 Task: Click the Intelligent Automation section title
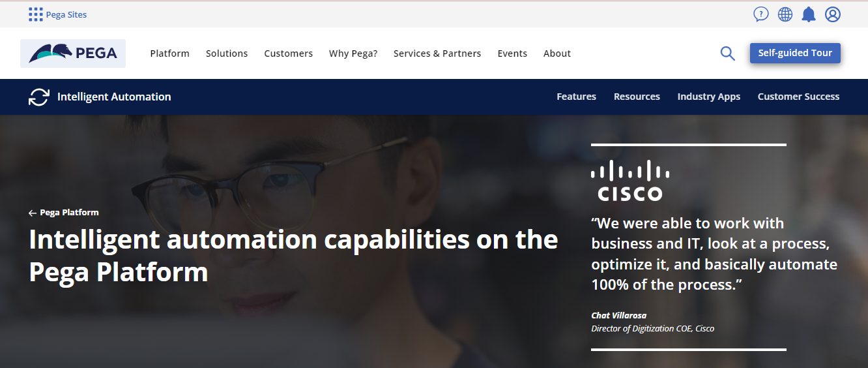[114, 97]
